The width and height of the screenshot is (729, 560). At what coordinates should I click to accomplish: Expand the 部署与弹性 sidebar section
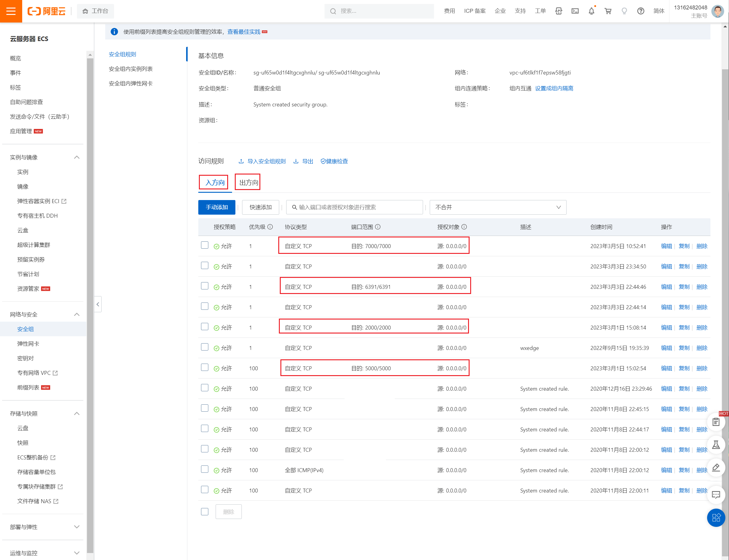point(77,527)
